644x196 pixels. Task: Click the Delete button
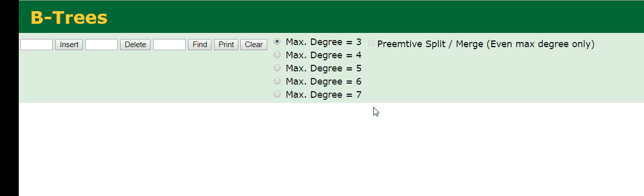click(135, 45)
